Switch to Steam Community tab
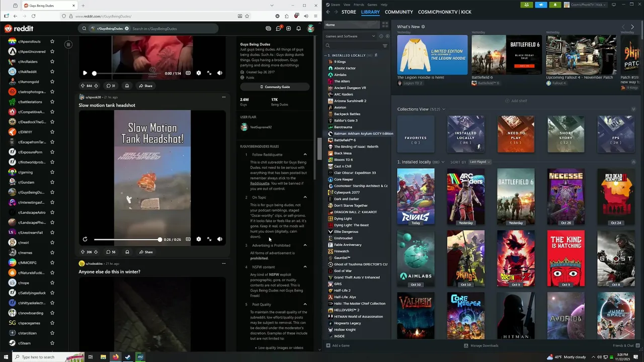This screenshot has width=644, height=362. tap(399, 12)
